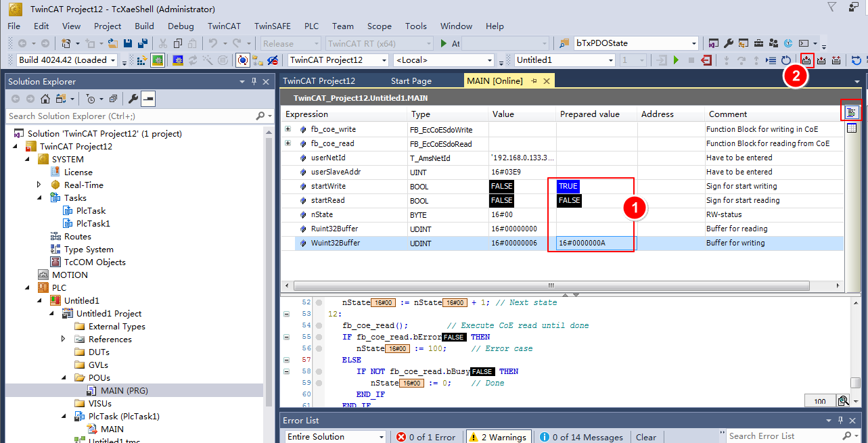Switch watch list display mode icon
This screenshot has width=868, height=443.
(x=851, y=113)
